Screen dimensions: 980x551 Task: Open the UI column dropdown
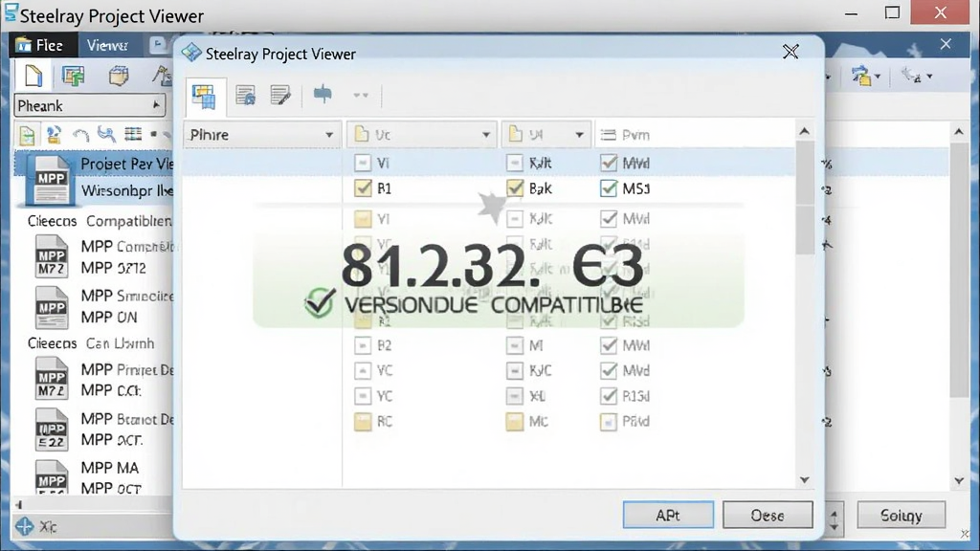pyautogui.click(x=546, y=135)
